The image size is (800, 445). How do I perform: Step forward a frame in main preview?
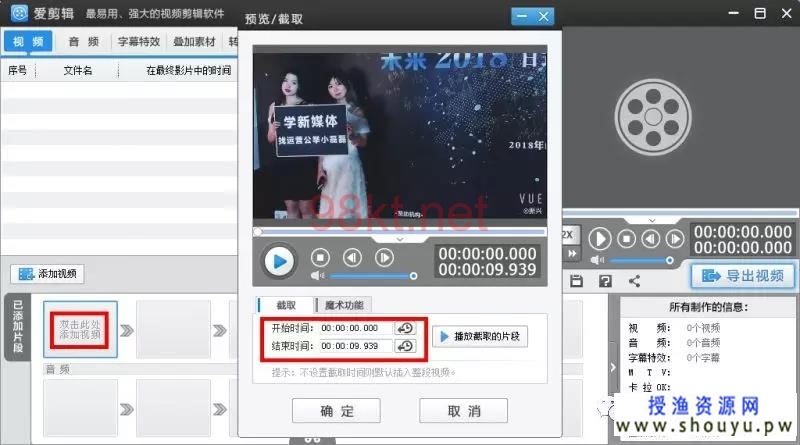pyautogui.click(x=675, y=238)
